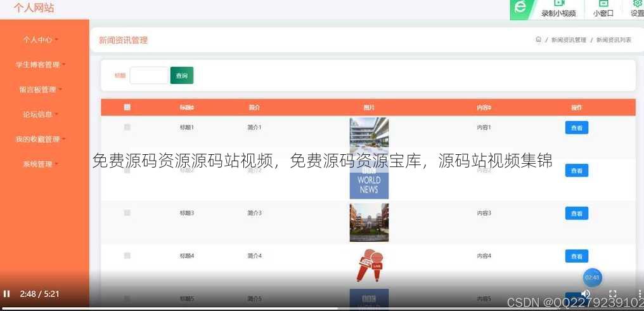Expand the 我的收藏管理 sidebar menu
Image resolution: width=644 pixels, height=311 pixels.
click(x=41, y=139)
